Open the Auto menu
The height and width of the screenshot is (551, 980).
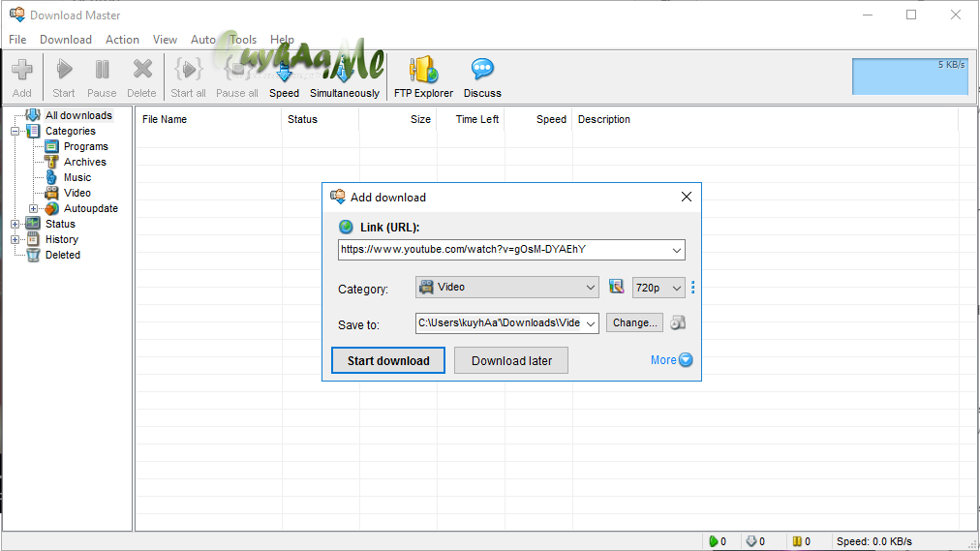(203, 40)
